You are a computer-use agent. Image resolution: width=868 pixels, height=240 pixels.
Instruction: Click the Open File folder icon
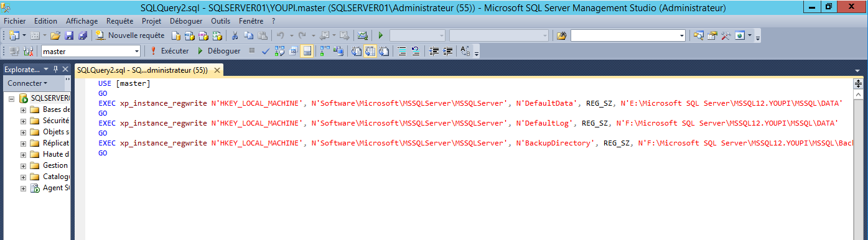[x=55, y=35]
